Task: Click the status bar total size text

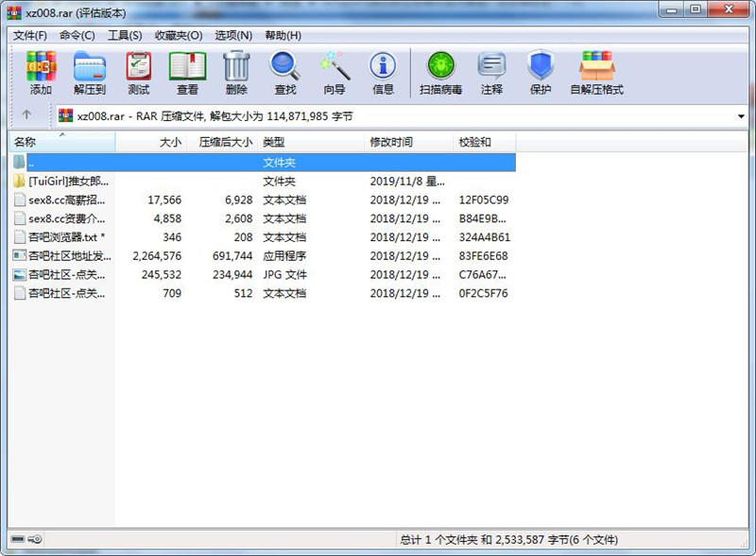Action: point(508,540)
